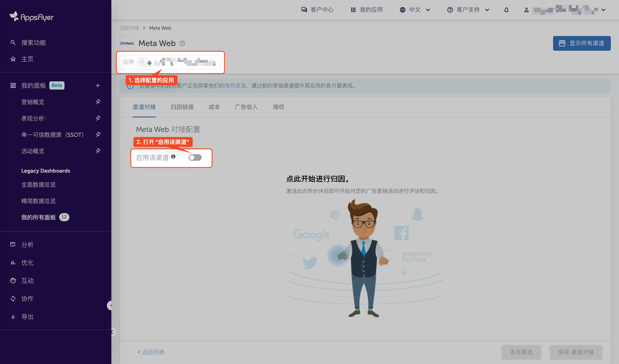619x364 pixels.
Task: Switch to the 归因链接 tab
Action: pos(182,107)
